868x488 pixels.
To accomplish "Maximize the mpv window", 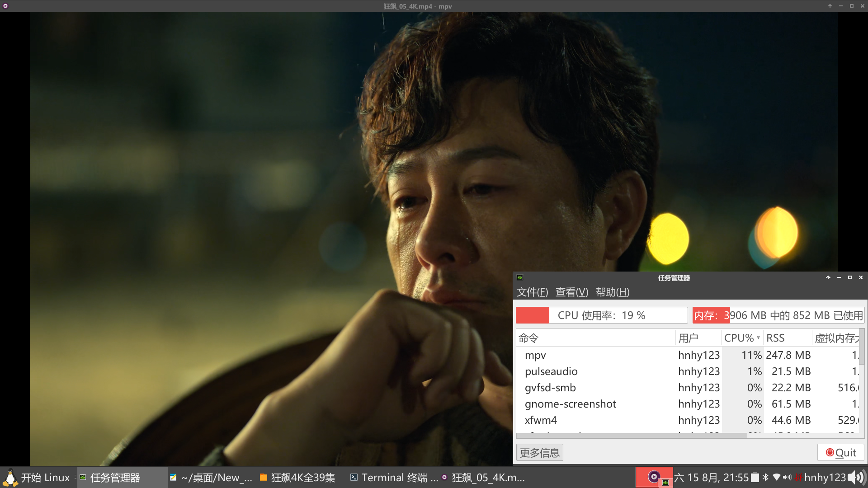I will (852, 6).
